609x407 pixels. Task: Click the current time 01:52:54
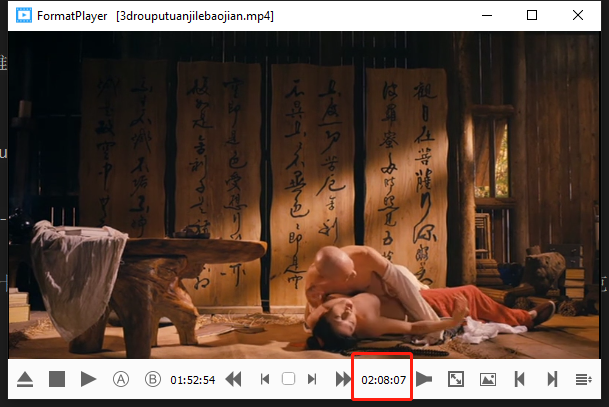coord(193,380)
